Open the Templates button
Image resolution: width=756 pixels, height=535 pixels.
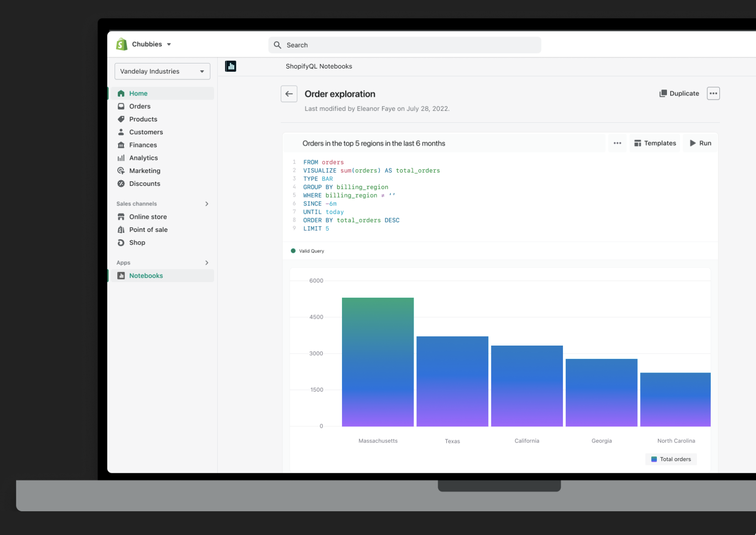click(655, 143)
